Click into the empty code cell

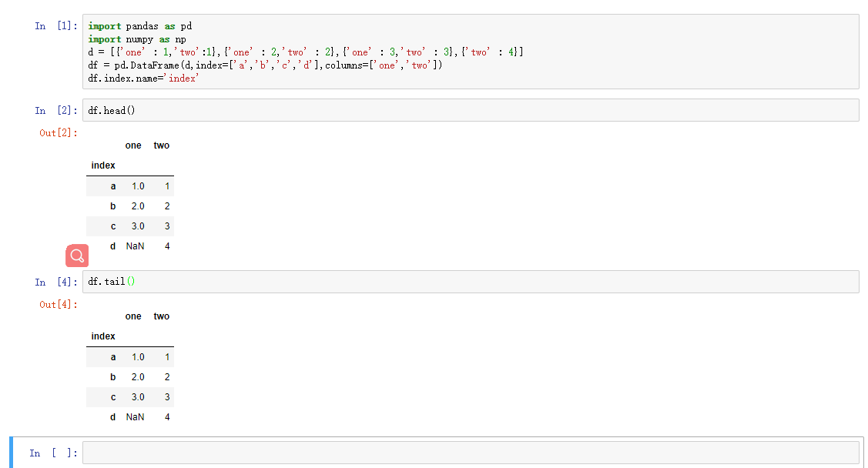point(470,453)
